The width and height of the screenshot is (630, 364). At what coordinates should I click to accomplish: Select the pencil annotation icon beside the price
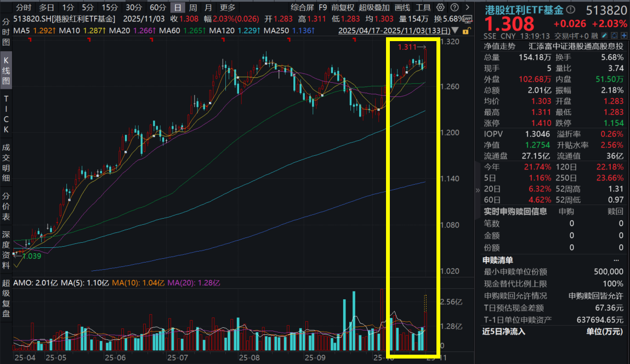604,36
